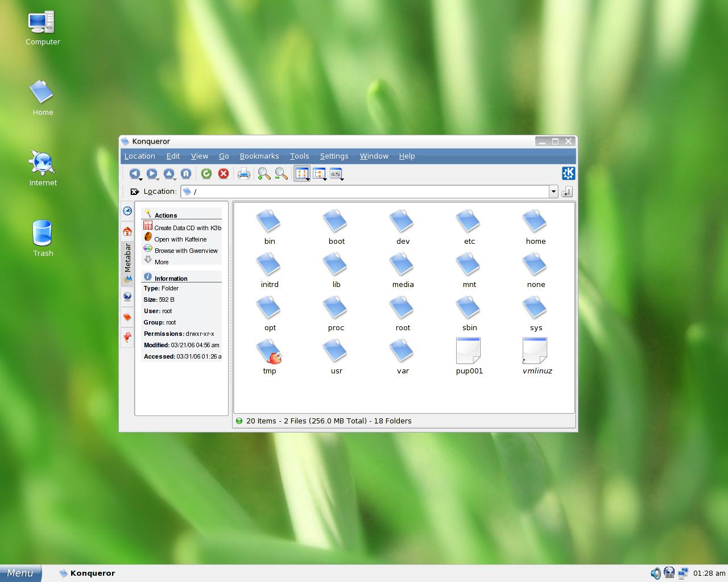The height and width of the screenshot is (582, 728).
Task: Click Open with Kaffeine action
Action: (175, 239)
